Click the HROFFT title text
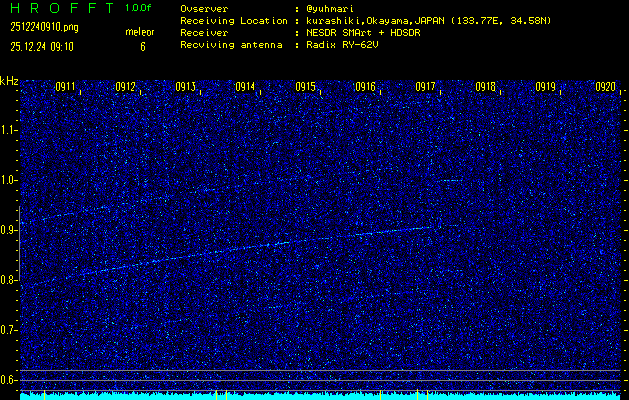Image resolution: width=629 pixels, height=400 pixels. click(x=58, y=8)
